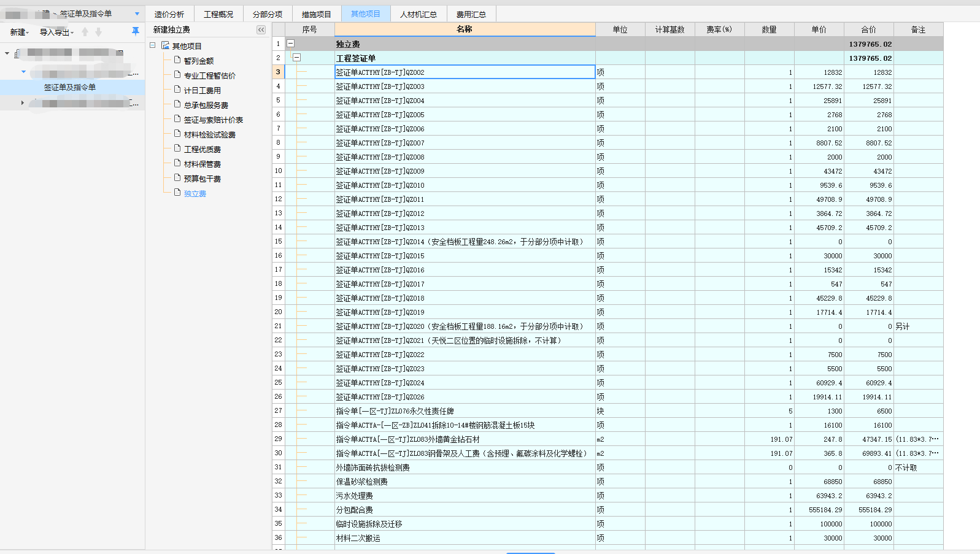Click total 1379765.02 in 独立费 row
Viewport: 980px width, 554px height.
(868, 44)
